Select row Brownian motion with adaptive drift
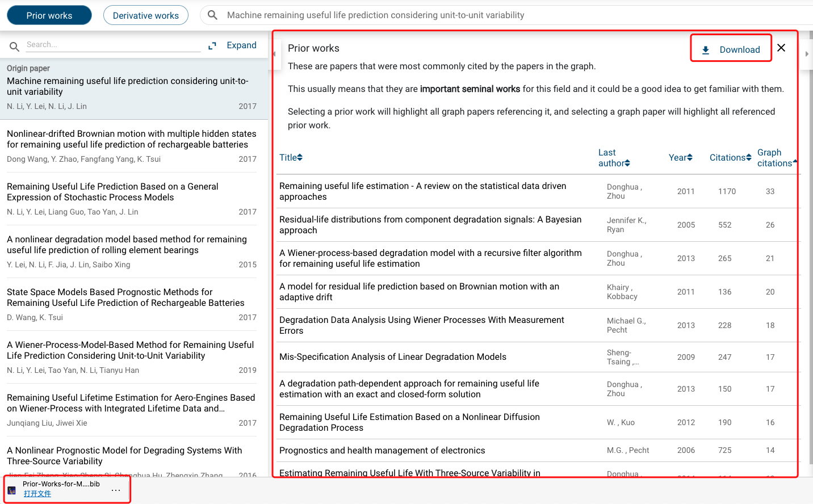813x504 pixels. pos(537,292)
